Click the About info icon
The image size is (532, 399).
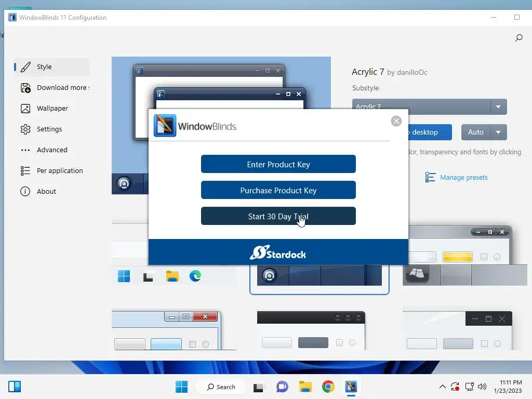pyautogui.click(x=25, y=191)
